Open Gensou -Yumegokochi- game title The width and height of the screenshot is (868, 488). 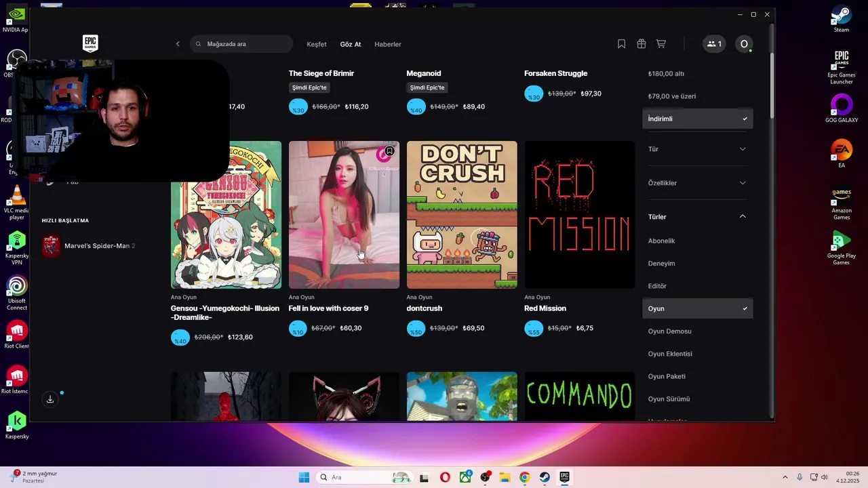click(225, 312)
